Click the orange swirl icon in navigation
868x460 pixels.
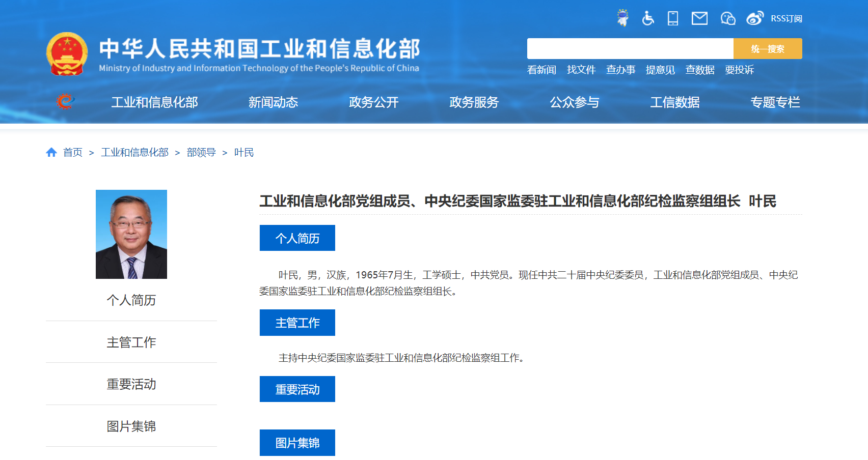[x=65, y=102]
